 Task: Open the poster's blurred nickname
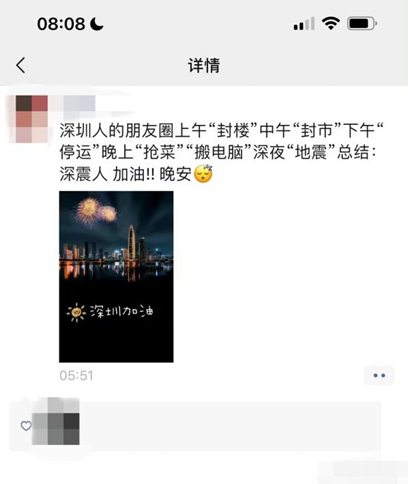79,103
